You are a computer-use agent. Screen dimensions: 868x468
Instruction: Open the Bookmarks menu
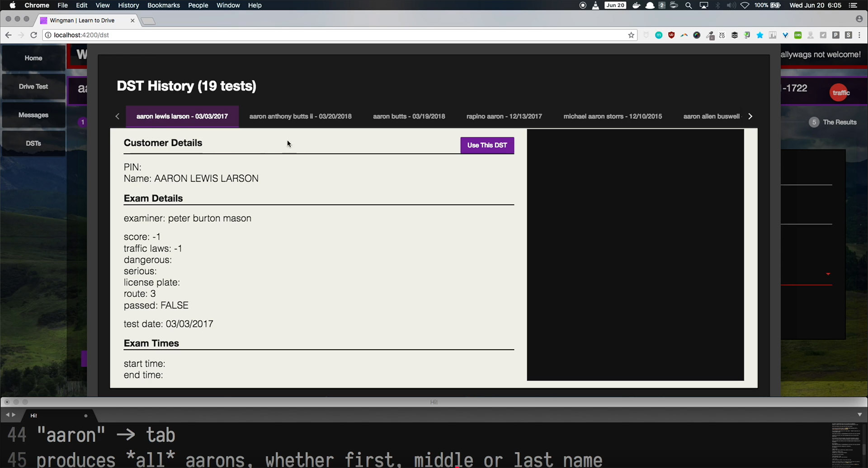pyautogui.click(x=163, y=5)
